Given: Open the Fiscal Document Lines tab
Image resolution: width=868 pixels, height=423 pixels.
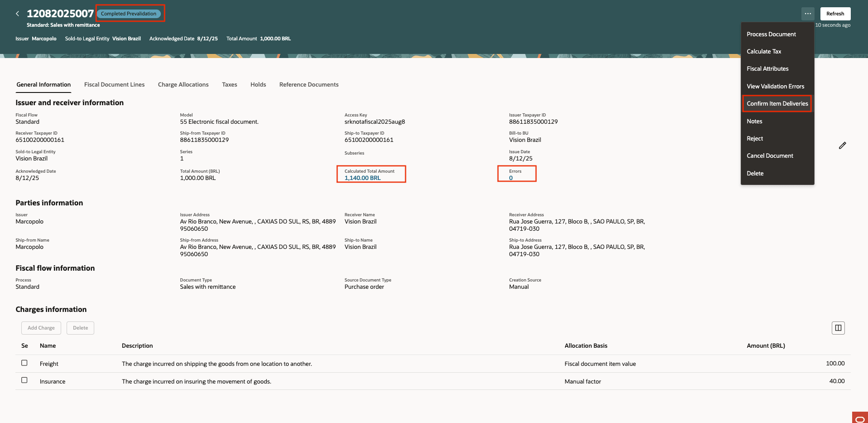Looking at the screenshot, I should (x=114, y=85).
